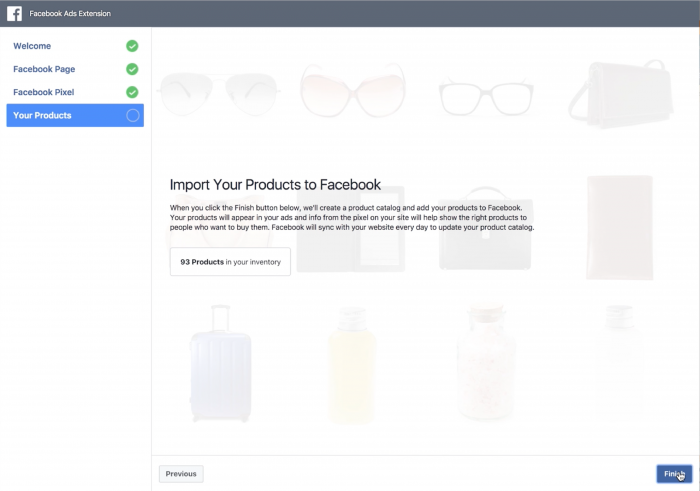Click the green checkmark beside Facebook Page
Screen dimensions: 700x491
(x=132, y=69)
